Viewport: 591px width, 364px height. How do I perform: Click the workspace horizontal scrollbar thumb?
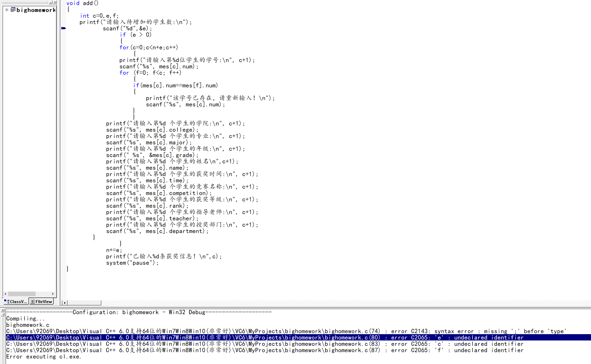click(22, 294)
